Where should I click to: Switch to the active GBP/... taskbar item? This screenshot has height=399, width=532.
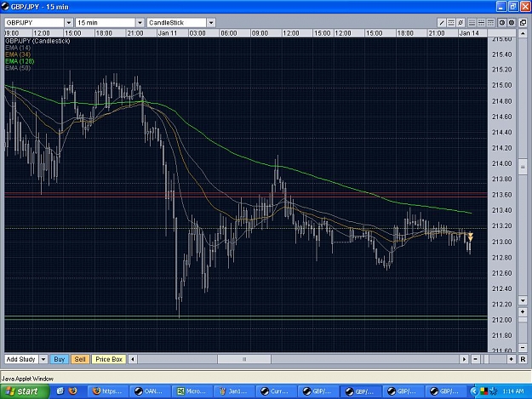point(361,391)
